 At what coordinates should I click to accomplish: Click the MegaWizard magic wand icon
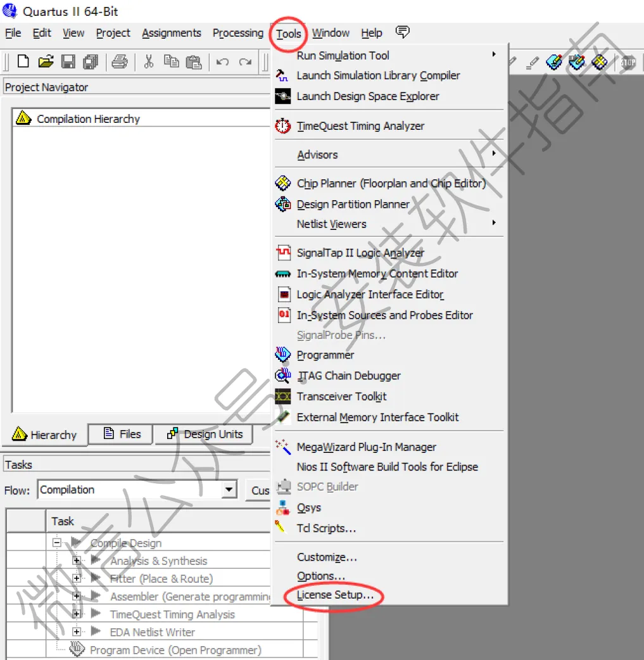[283, 447]
